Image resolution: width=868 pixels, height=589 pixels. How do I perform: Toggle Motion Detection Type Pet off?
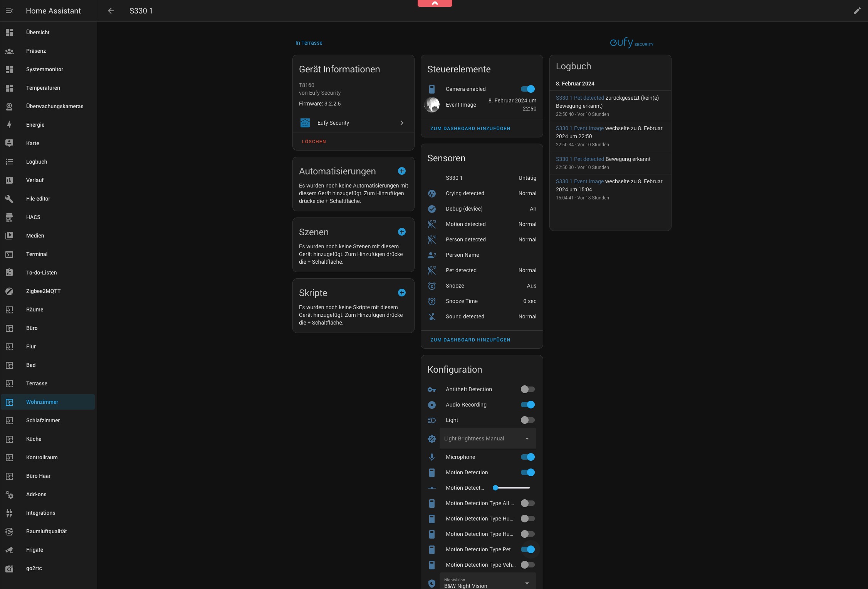point(527,549)
